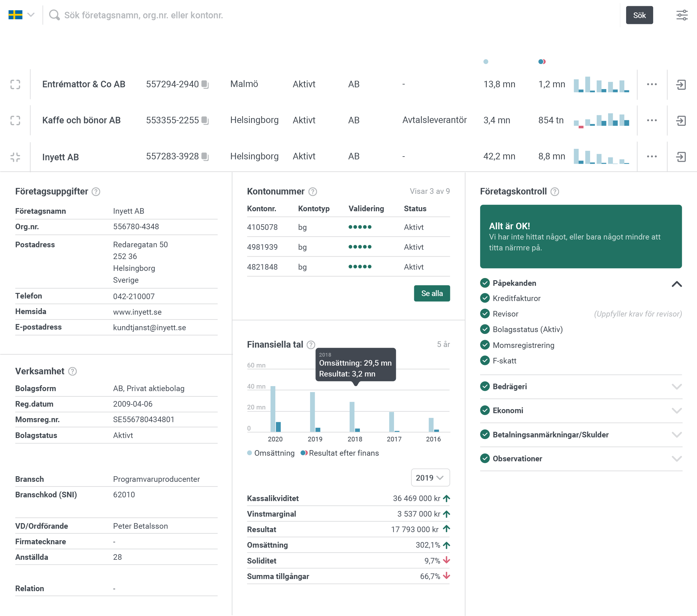Click the Momsreg.nr. value SE556780434801

(144, 420)
